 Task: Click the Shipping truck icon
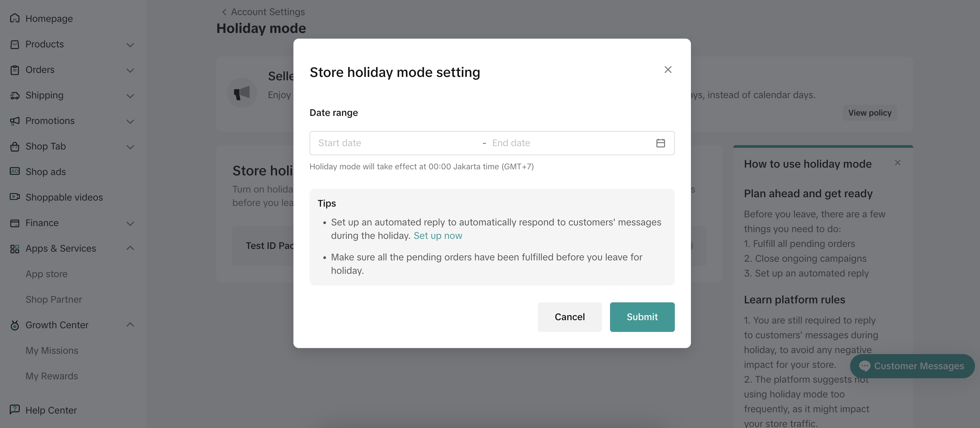[x=15, y=95]
